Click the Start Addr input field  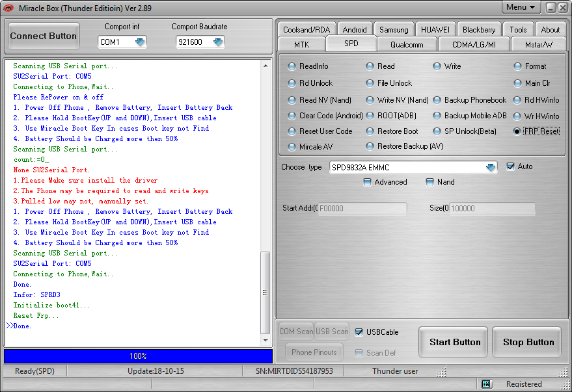pyautogui.click(x=362, y=209)
